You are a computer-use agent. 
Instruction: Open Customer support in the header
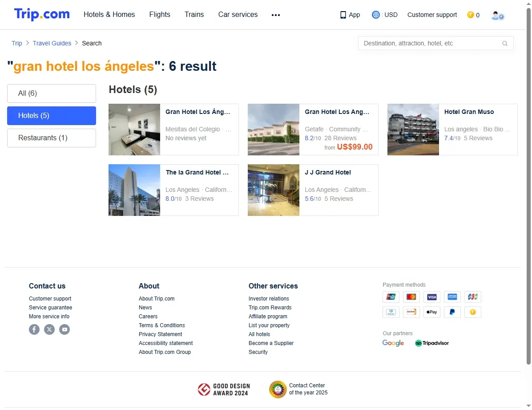click(x=432, y=15)
